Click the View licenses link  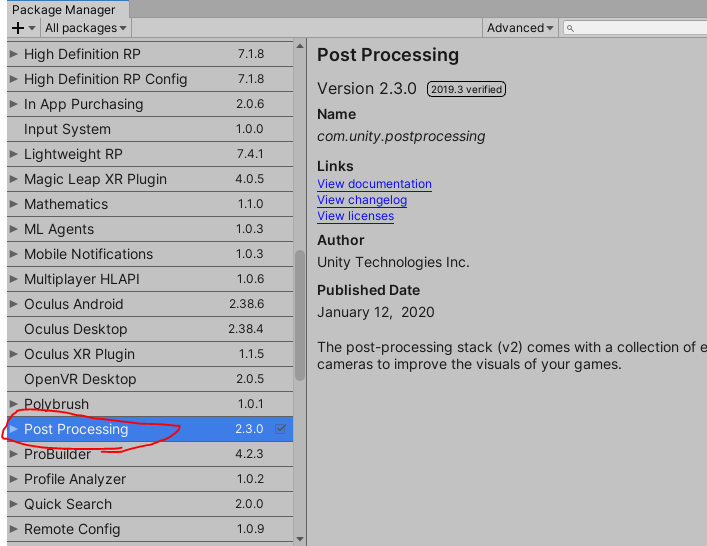(355, 216)
